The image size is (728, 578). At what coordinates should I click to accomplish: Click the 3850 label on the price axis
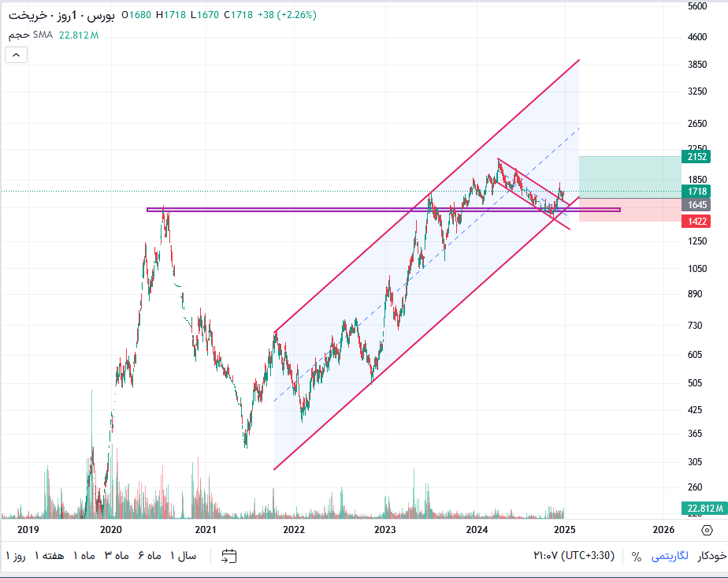(x=697, y=65)
